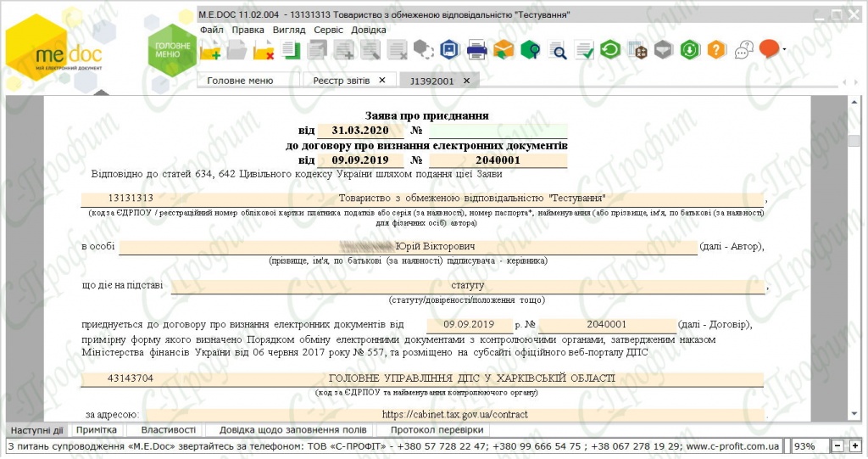This screenshot has width=868, height=459.
Task: Click the body date field 09.09.2019
Action: [x=469, y=325]
